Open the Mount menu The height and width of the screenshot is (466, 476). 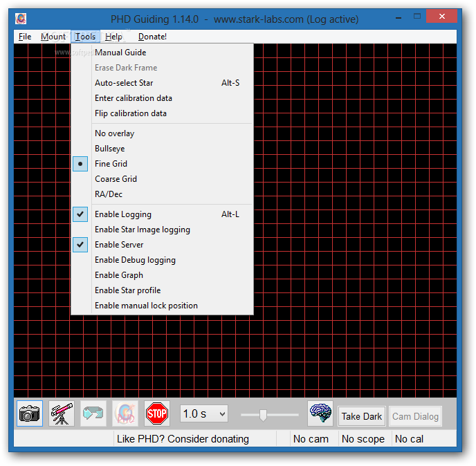tap(53, 37)
